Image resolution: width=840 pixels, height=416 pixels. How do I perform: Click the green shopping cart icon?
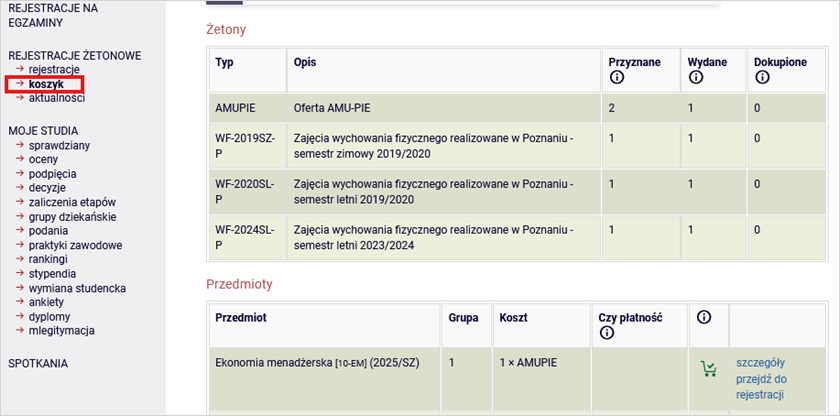[709, 369]
